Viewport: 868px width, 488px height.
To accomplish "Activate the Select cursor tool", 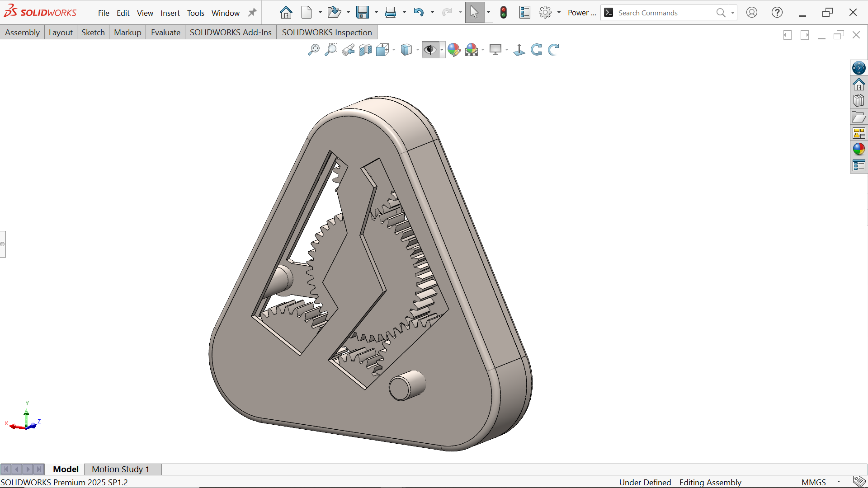I will pos(474,13).
